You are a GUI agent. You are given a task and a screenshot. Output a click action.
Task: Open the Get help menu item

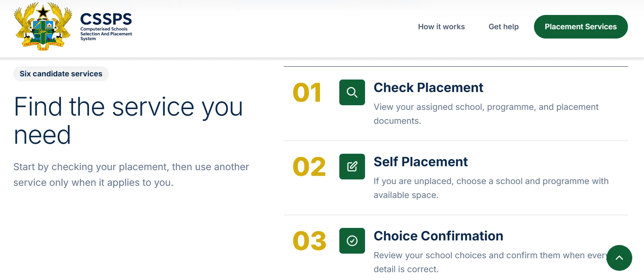coord(503,27)
